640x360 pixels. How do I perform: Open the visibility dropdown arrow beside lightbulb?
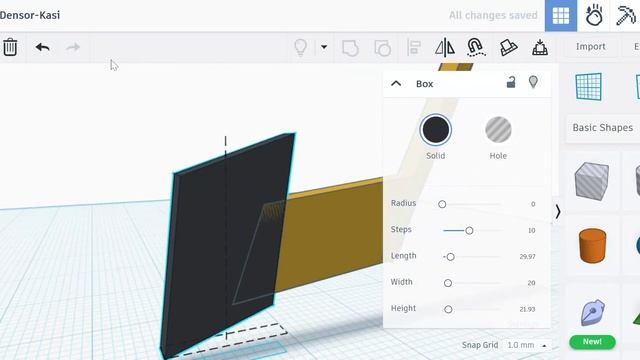coord(324,47)
